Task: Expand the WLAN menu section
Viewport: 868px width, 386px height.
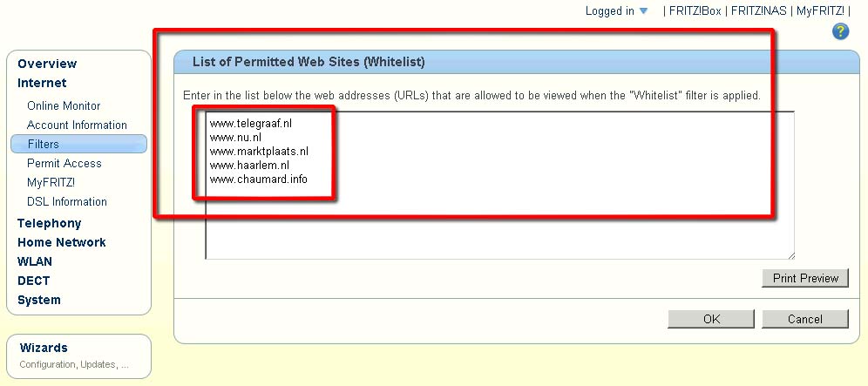Action: (34, 261)
